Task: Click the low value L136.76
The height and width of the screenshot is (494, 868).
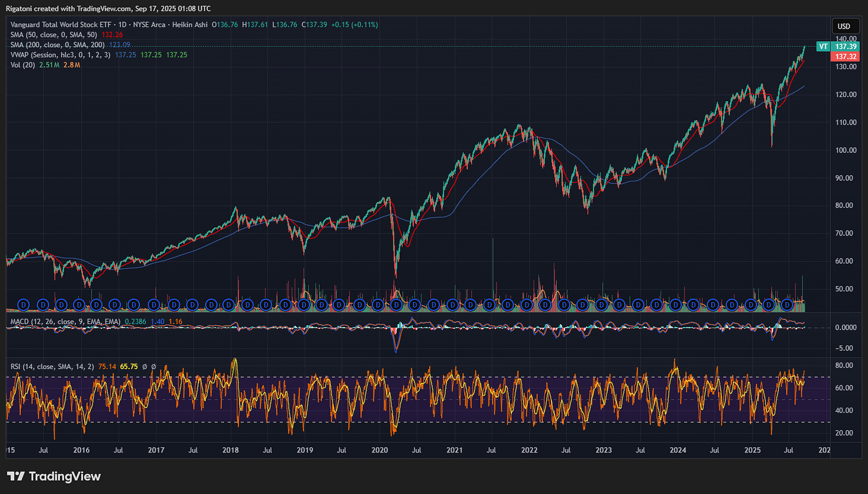Action: (x=284, y=24)
